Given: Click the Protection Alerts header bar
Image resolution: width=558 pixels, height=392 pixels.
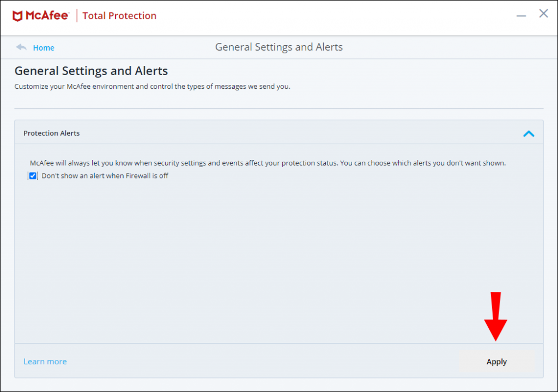Looking at the screenshot, I should pyautogui.click(x=51, y=132).
